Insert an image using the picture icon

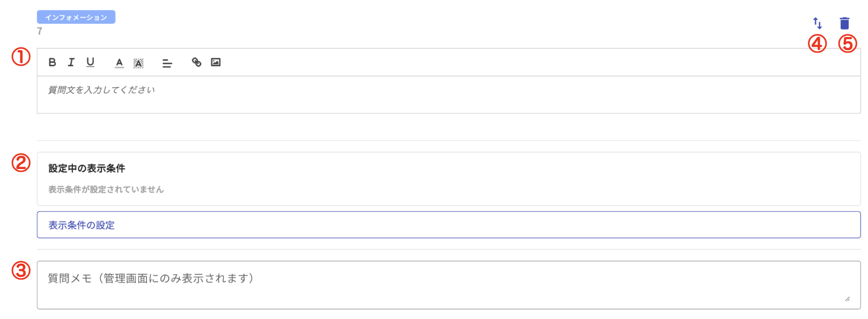click(216, 62)
